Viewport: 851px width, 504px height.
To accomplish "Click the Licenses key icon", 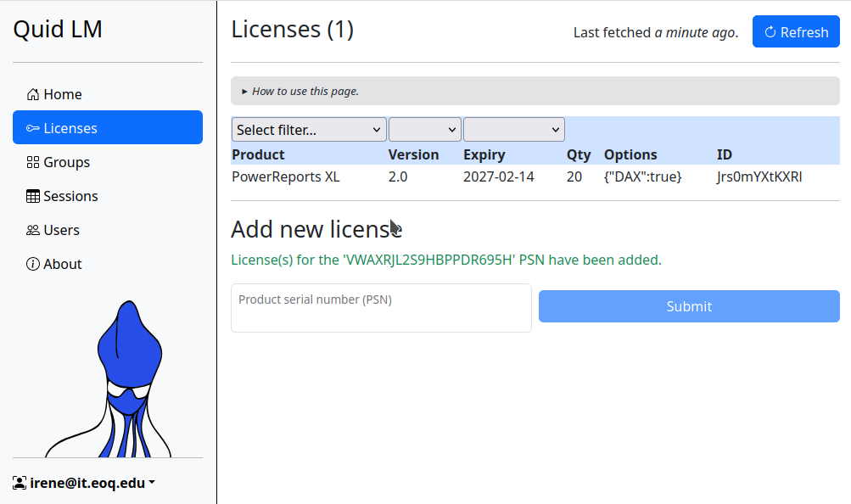I will click(33, 128).
